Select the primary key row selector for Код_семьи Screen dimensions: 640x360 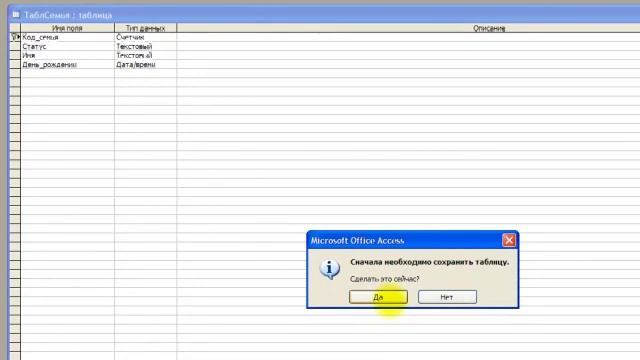pos(15,37)
